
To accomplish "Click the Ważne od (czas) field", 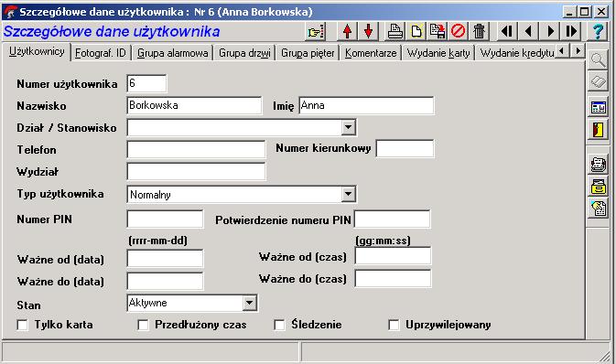I will [393, 256].
